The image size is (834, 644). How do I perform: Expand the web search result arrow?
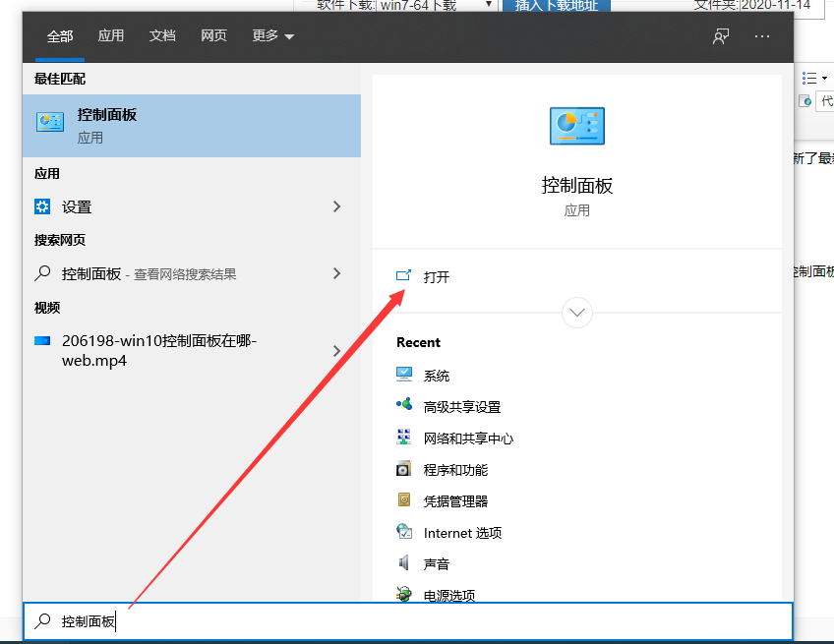(x=337, y=273)
